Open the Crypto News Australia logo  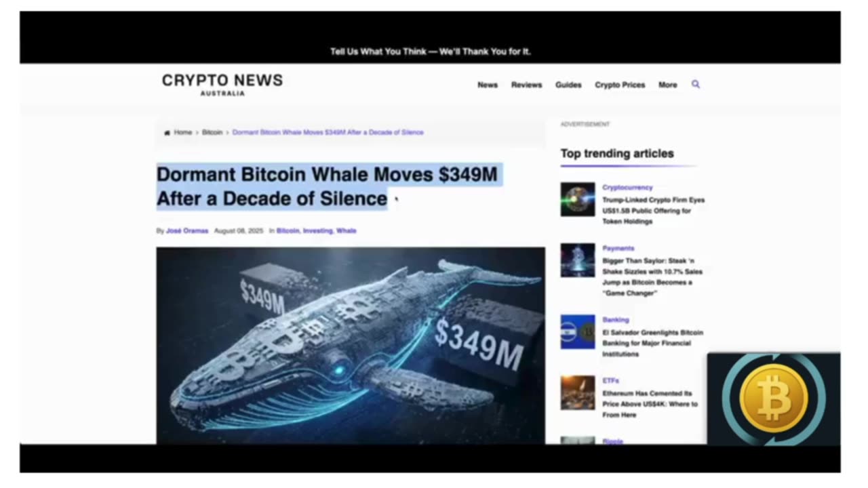[x=222, y=85]
